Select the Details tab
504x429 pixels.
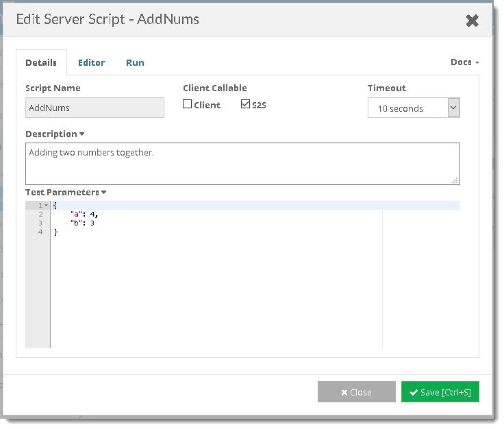41,62
